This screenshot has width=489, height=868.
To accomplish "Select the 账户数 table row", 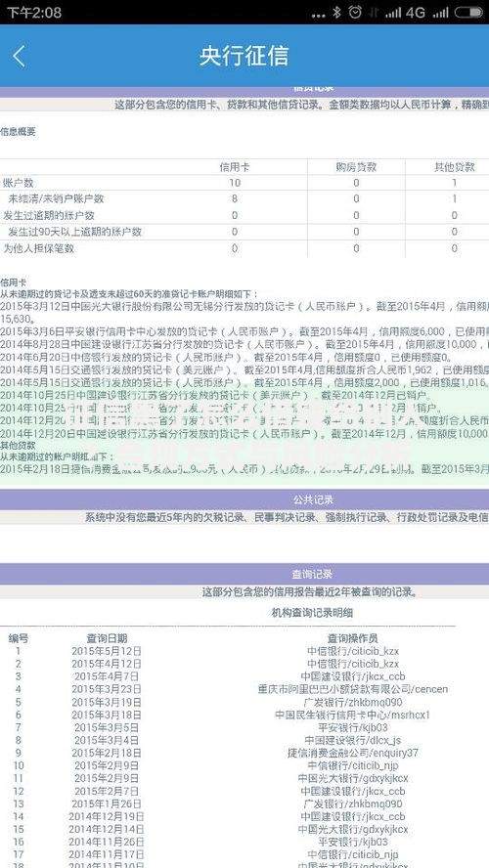I will click(244, 183).
